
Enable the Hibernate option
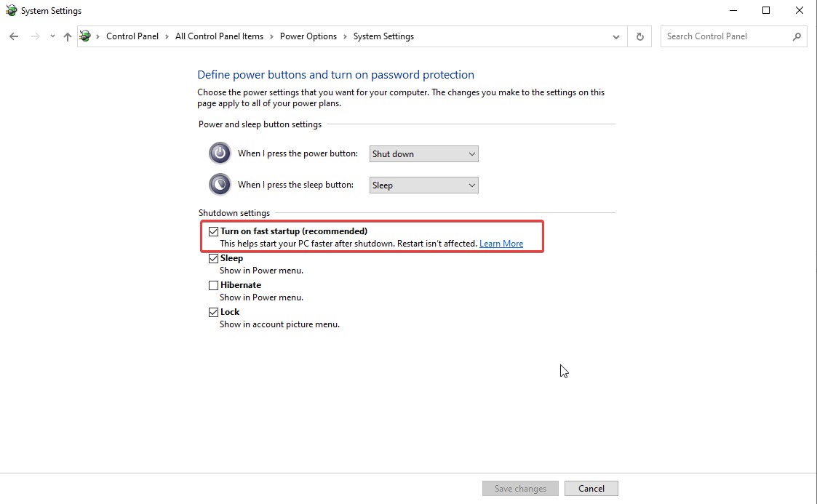pos(213,284)
